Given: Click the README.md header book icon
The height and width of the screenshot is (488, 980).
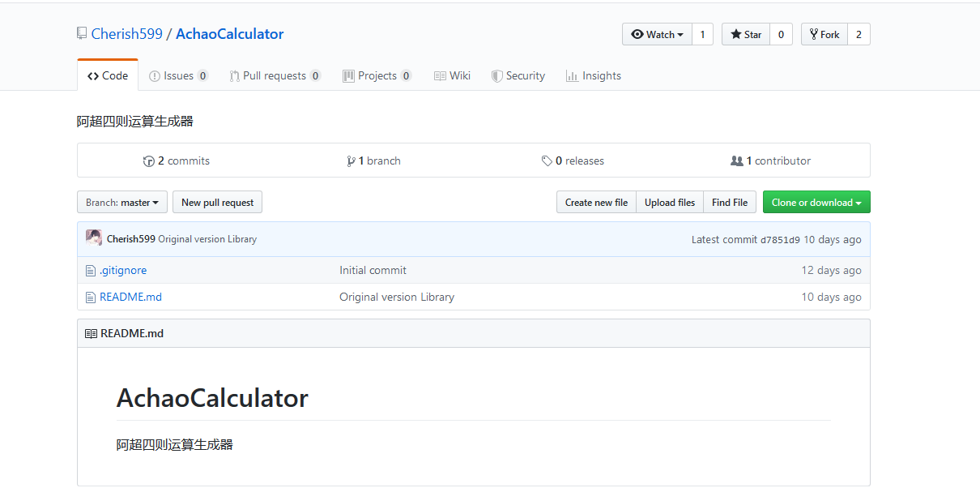Looking at the screenshot, I should coord(92,333).
